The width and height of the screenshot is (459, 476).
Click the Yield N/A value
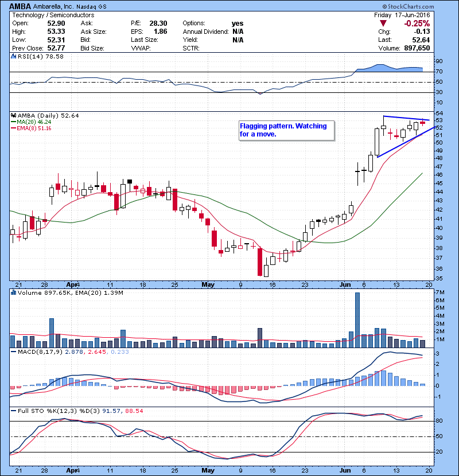238,40
